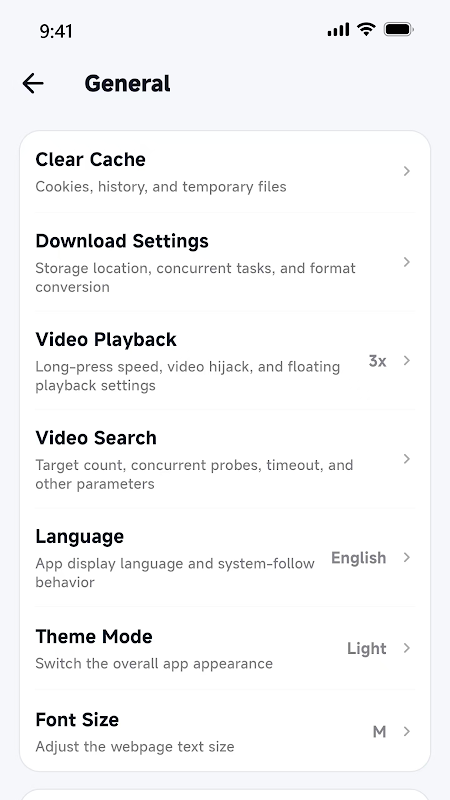Change the English language value
This screenshot has height=800, width=450.
(x=359, y=558)
